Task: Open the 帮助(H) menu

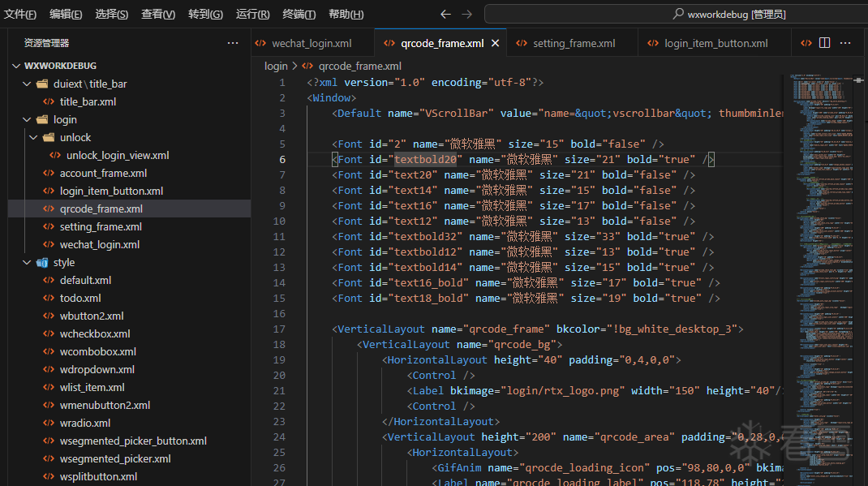Action: point(346,14)
